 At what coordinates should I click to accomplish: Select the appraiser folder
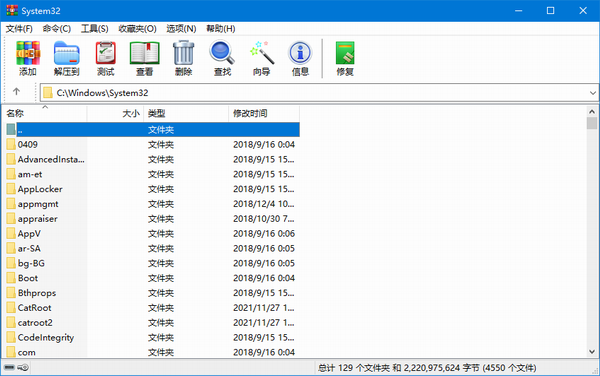pos(38,219)
